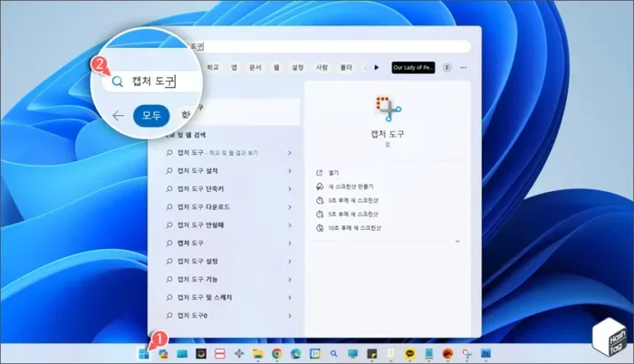Open the orange round app in taskbar

pyautogui.click(x=447, y=354)
